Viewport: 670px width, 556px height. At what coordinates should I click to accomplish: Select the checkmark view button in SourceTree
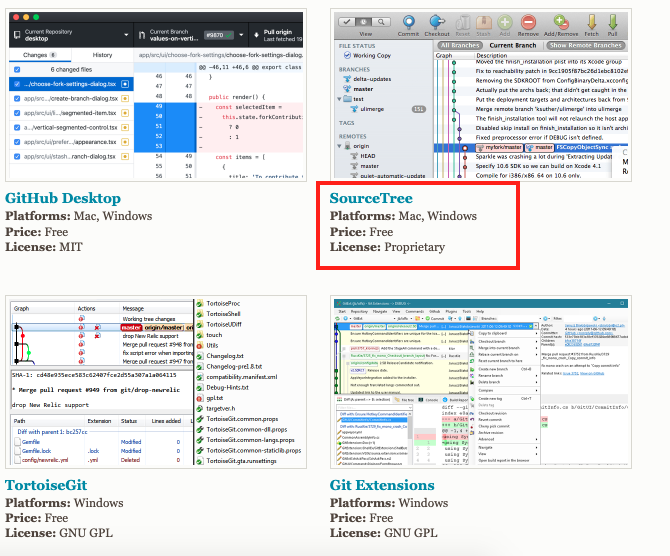click(347, 22)
